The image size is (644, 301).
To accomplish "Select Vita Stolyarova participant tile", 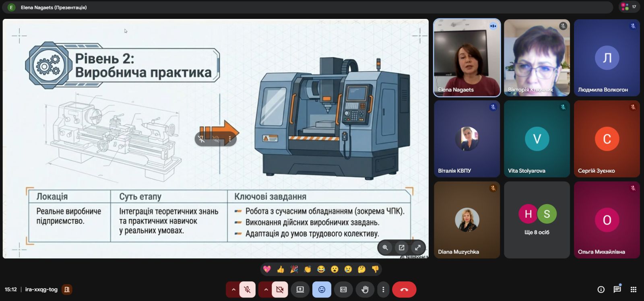I will (x=537, y=139).
